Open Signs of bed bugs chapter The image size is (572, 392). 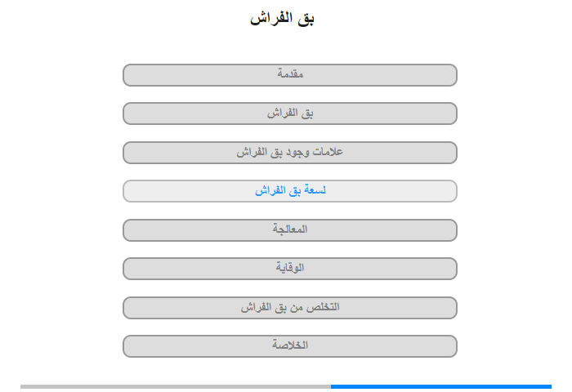289,153
